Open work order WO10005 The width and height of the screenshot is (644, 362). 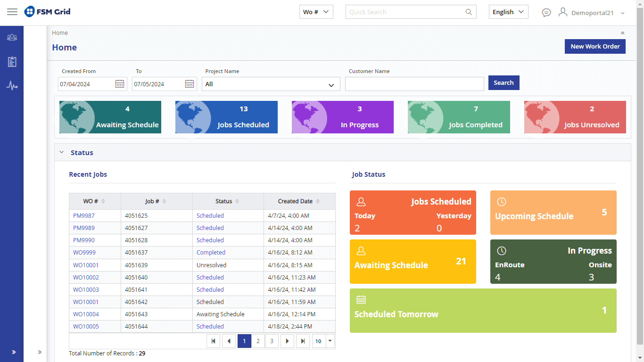86,326
